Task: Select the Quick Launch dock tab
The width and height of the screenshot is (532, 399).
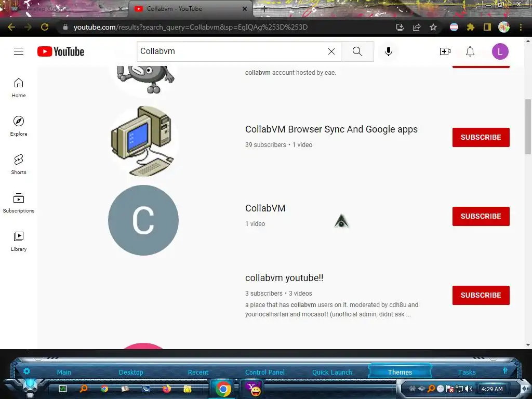Action: click(332, 372)
